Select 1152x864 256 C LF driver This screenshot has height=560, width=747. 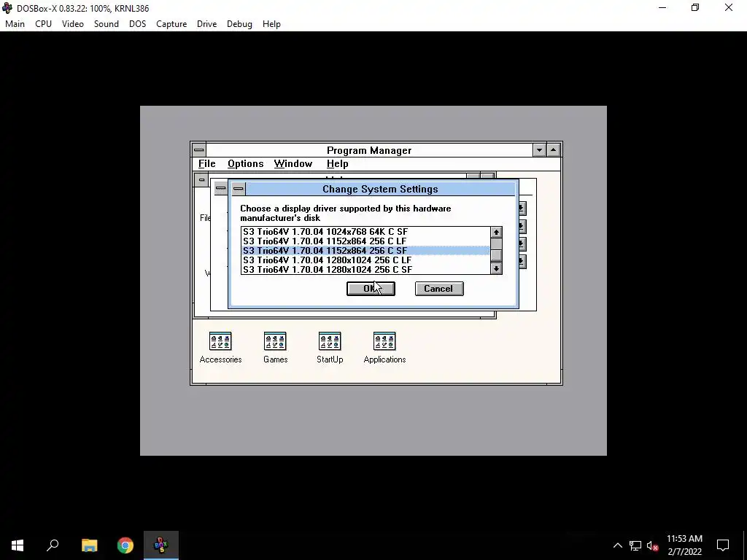point(365,241)
